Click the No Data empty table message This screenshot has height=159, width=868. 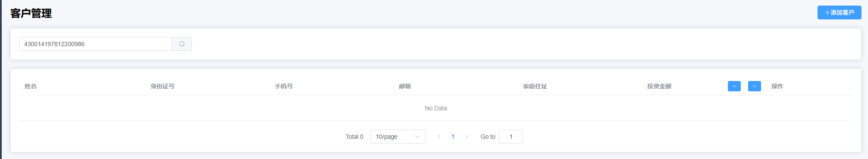coord(436,108)
